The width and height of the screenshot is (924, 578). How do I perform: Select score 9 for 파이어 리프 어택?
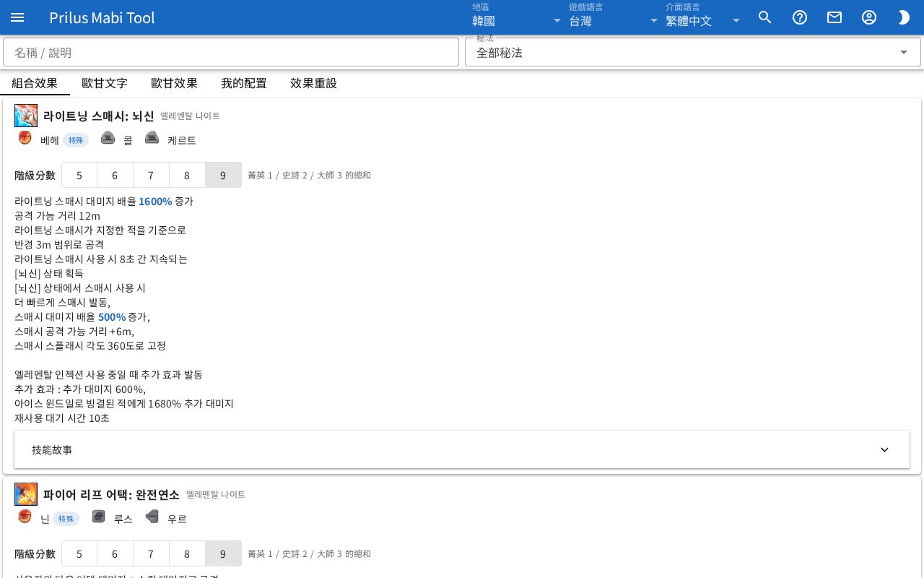(223, 553)
